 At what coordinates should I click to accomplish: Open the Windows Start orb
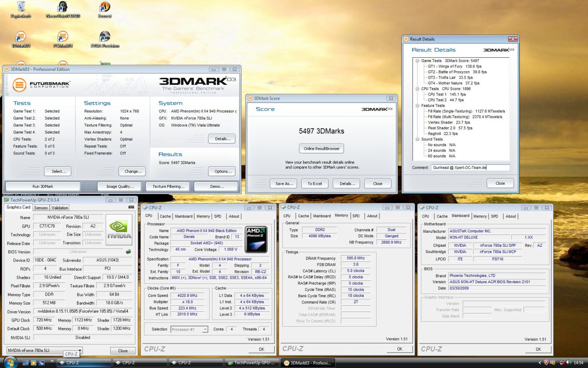[10, 362]
